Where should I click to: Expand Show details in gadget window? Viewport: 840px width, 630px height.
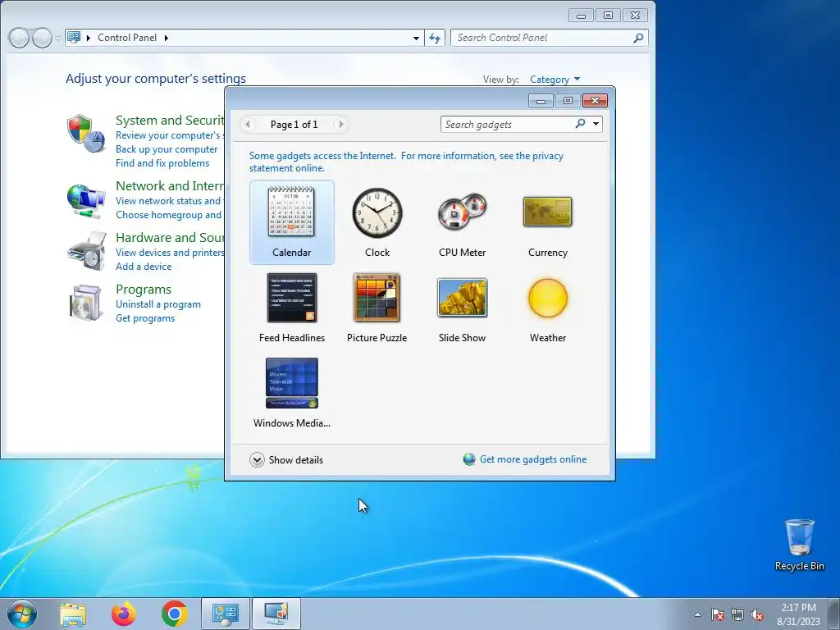pos(286,459)
